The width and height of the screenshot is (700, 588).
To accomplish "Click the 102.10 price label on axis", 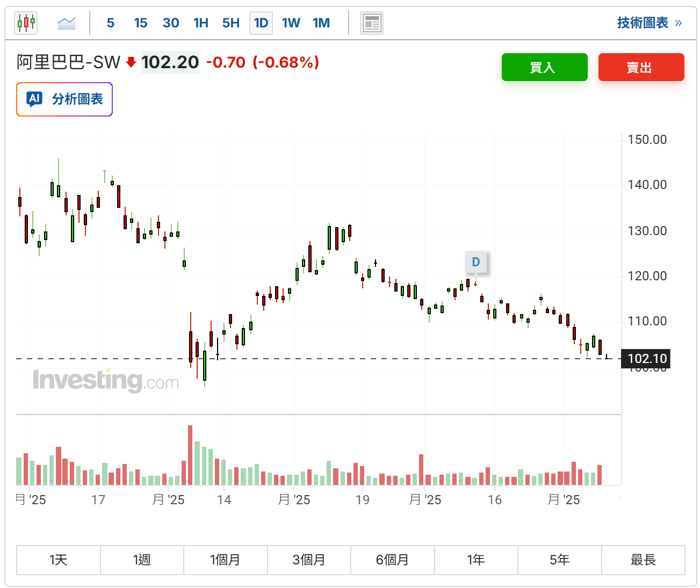I will point(645,359).
